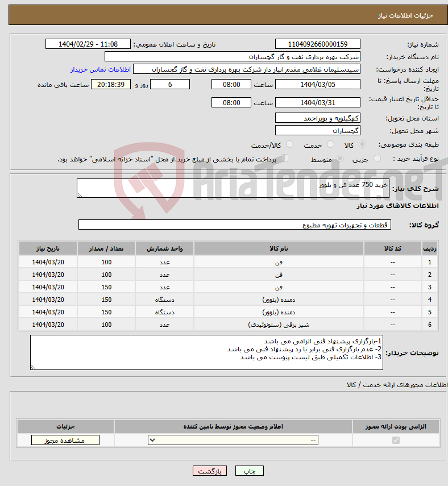This screenshot has width=448, height=486.
Task: Click the response deadline time 08:00 field
Action: tap(231, 84)
